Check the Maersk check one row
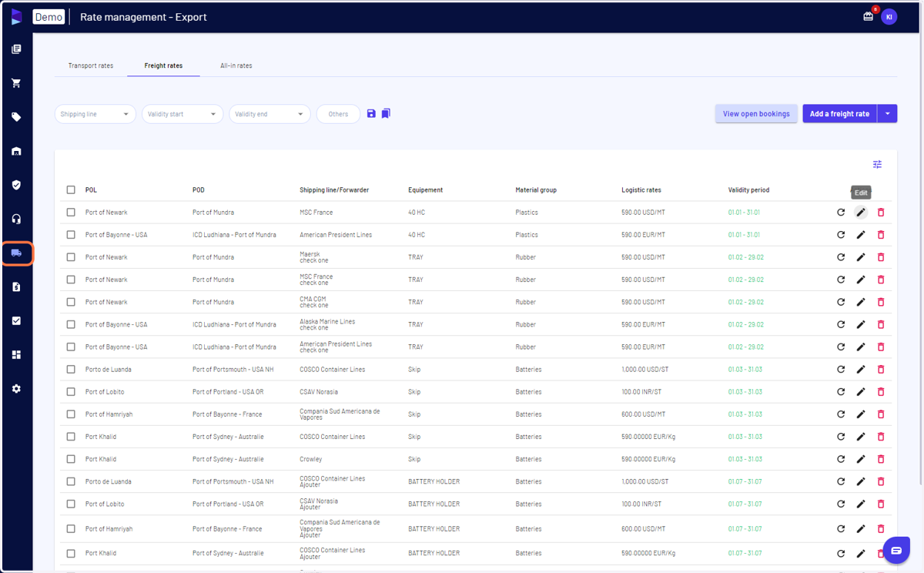Screen dimensions: 924x573 (x=71, y=257)
